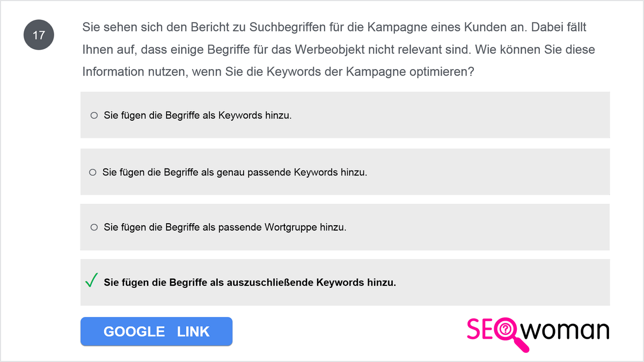The width and height of the screenshot is (644, 362).
Task: Click answer text 'als genau passende Keywords hinzu'
Action: click(x=284, y=173)
